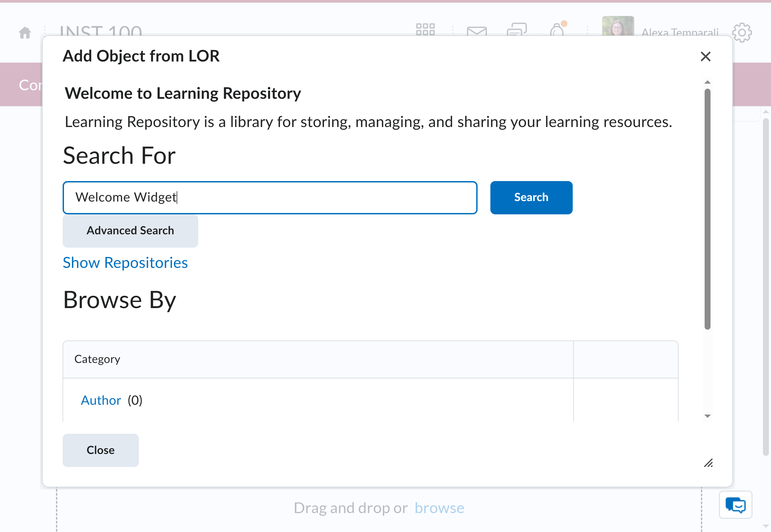Click the dialog resize handle icon
Image resolution: width=771 pixels, height=532 pixels.
pyautogui.click(x=708, y=463)
